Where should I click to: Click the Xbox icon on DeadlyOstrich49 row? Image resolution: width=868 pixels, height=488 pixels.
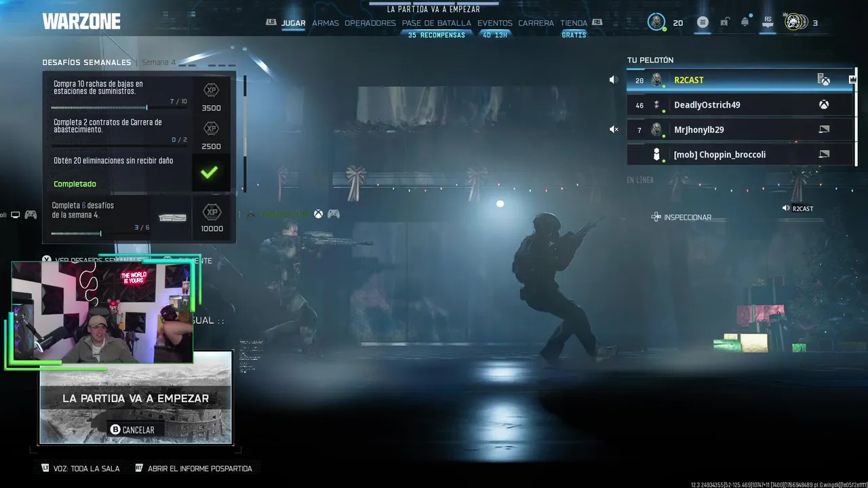click(x=823, y=105)
